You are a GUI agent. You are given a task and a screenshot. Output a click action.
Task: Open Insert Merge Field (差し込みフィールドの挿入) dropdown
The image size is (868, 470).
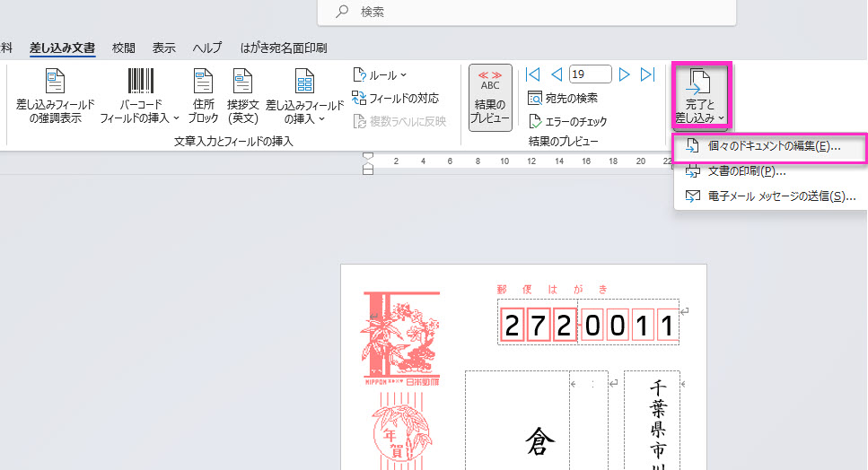point(304,96)
